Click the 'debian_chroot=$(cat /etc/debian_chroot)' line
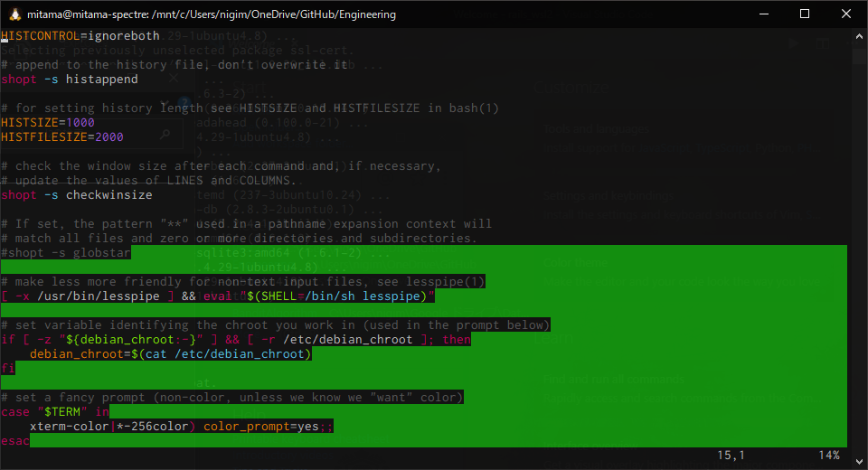Screen dimensions: 868x470 [x=171, y=353]
